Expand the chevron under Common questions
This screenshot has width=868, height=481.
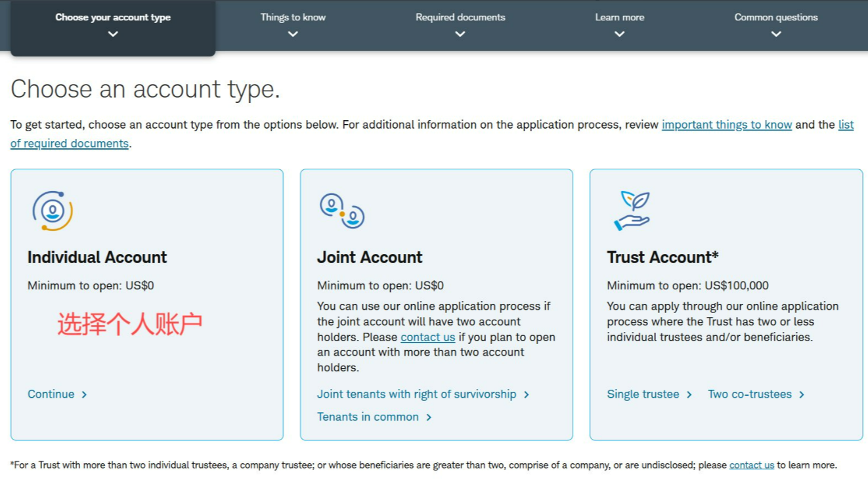776,34
